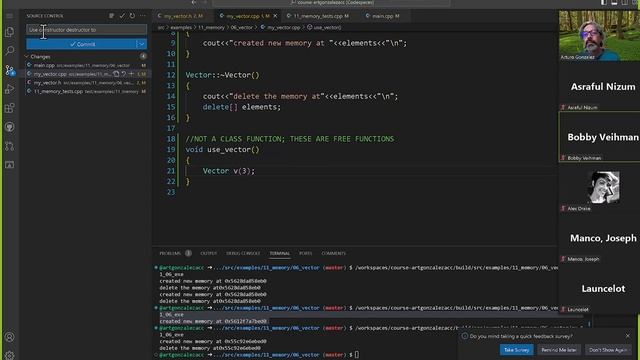The image size is (640, 360).
Task: Select main.cpp in Changes list
Action: (x=86, y=65)
